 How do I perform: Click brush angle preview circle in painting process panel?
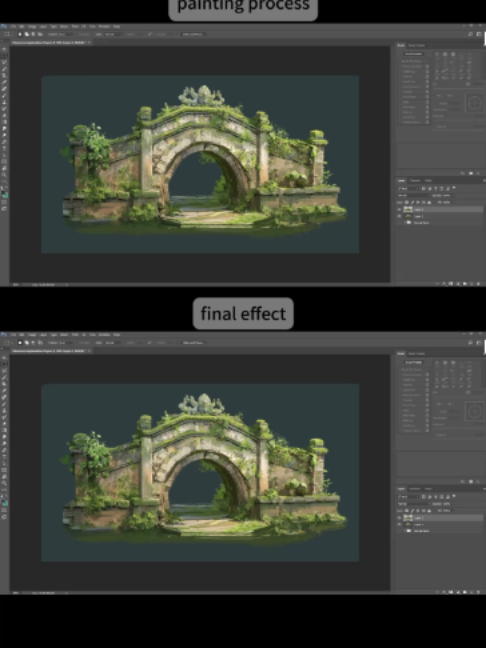(474, 103)
